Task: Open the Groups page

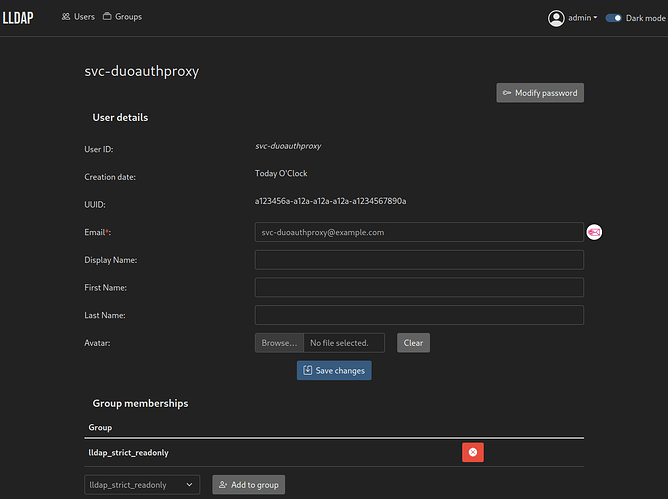Action: 122,17
